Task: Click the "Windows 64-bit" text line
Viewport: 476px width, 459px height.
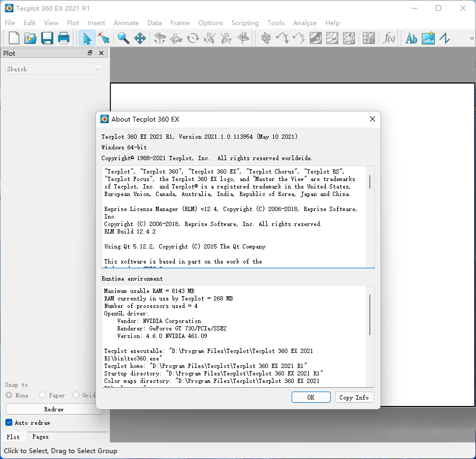Action: [x=124, y=147]
